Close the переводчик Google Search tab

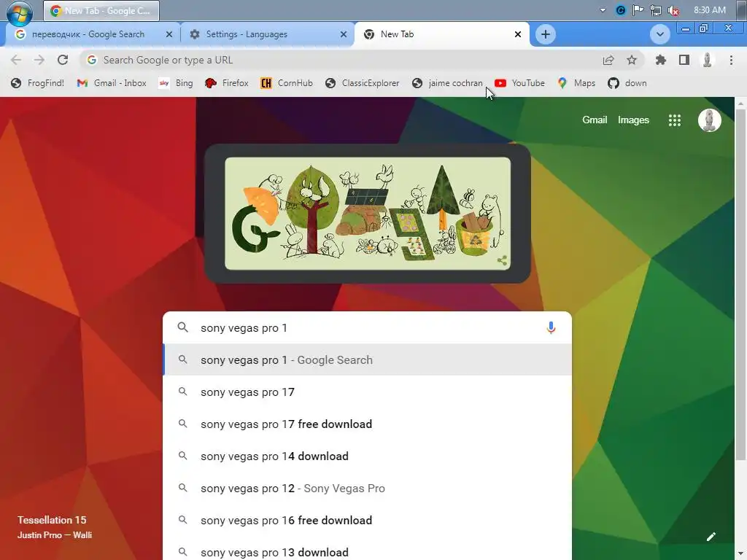tap(169, 34)
